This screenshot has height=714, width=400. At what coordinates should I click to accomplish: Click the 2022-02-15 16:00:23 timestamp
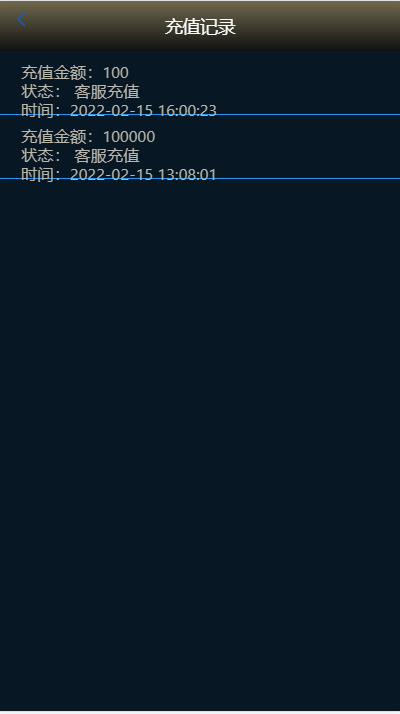tap(143, 110)
